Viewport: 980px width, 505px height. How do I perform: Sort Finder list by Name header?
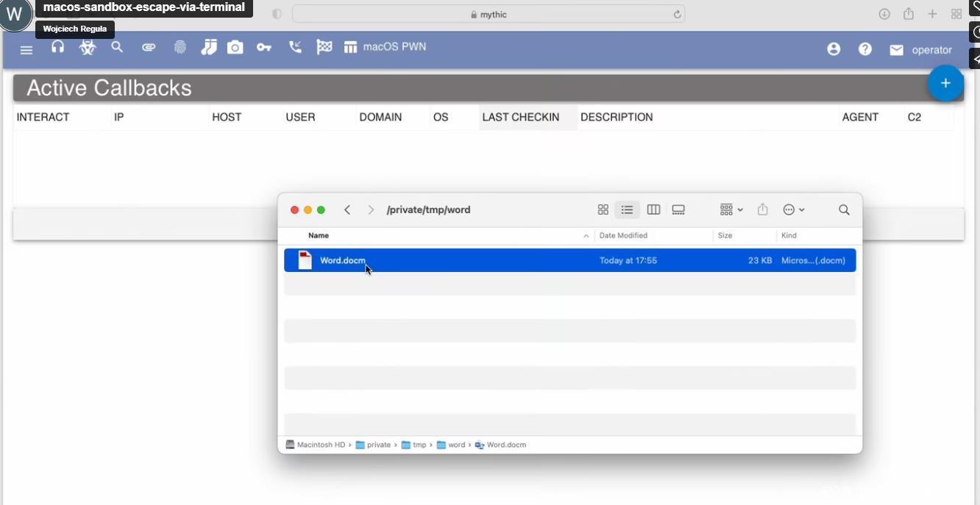click(x=319, y=235)
